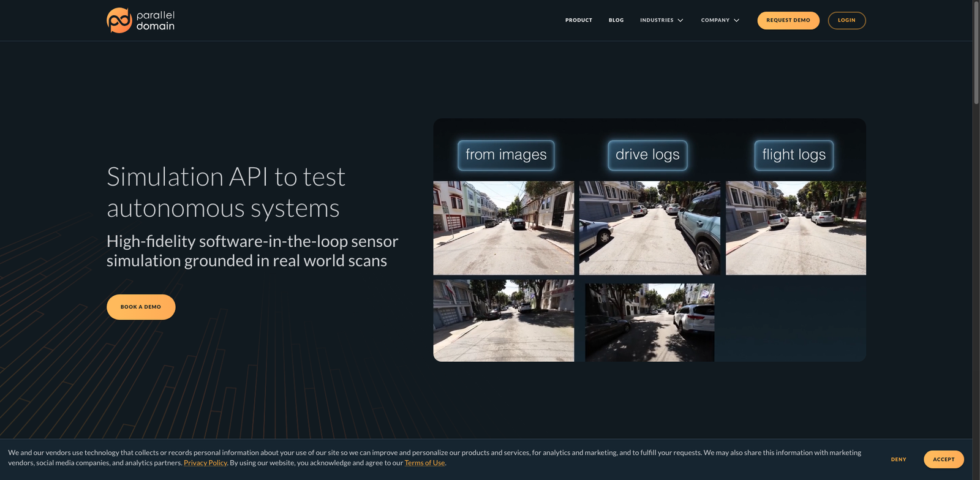Click the chevron arrow beside Company
The width and height of the screenshot is (980, 480).
pos(736,20)
